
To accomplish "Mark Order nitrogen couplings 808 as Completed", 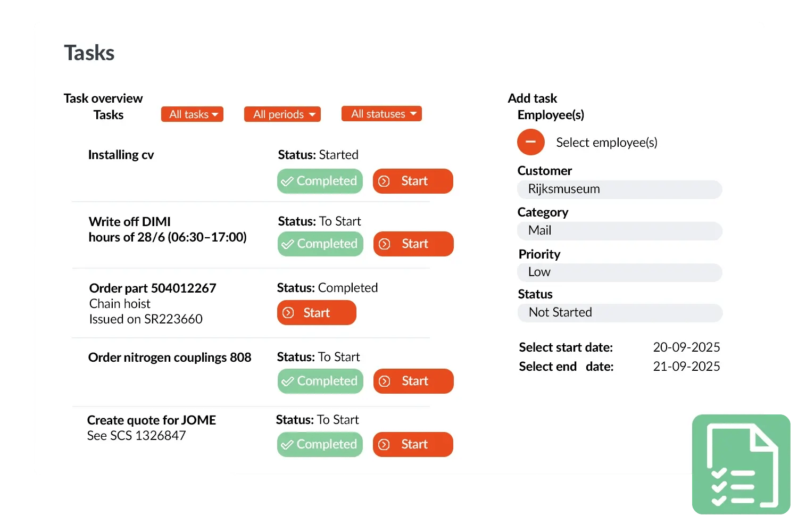I will coord(320,381).
